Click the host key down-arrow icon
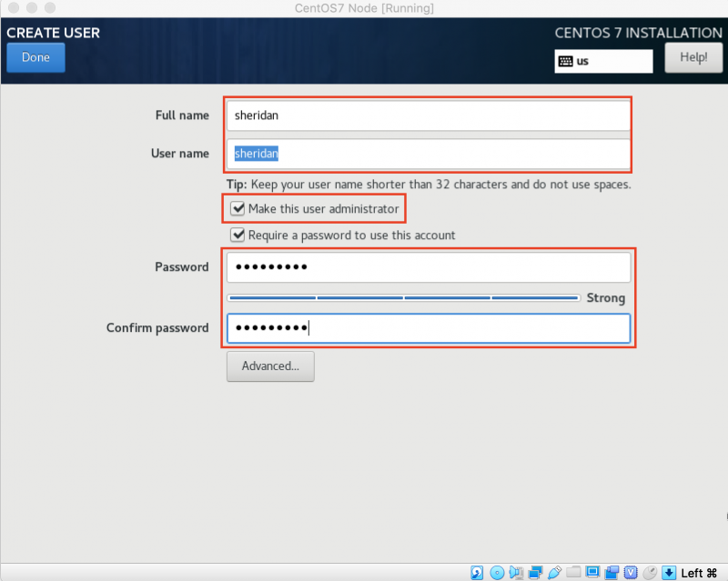This screenshot has height=581, width=728. click(669, 573)
